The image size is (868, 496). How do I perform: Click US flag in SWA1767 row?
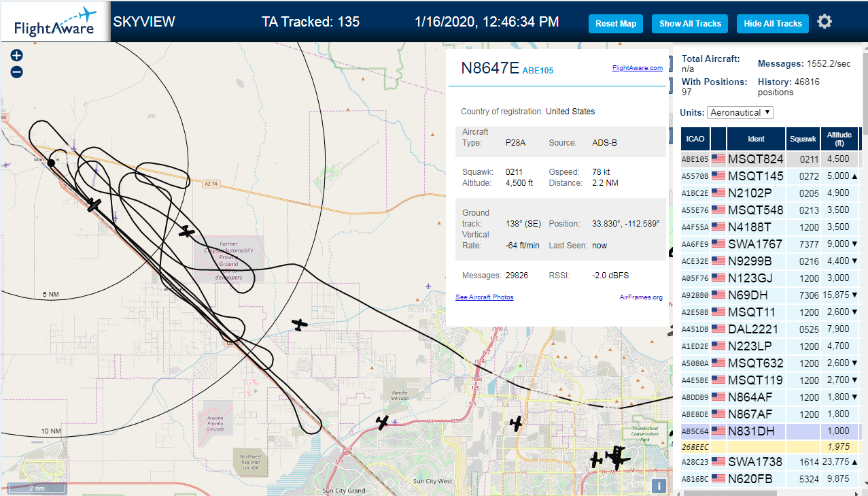pyautogui.click(x=718, y=244)
